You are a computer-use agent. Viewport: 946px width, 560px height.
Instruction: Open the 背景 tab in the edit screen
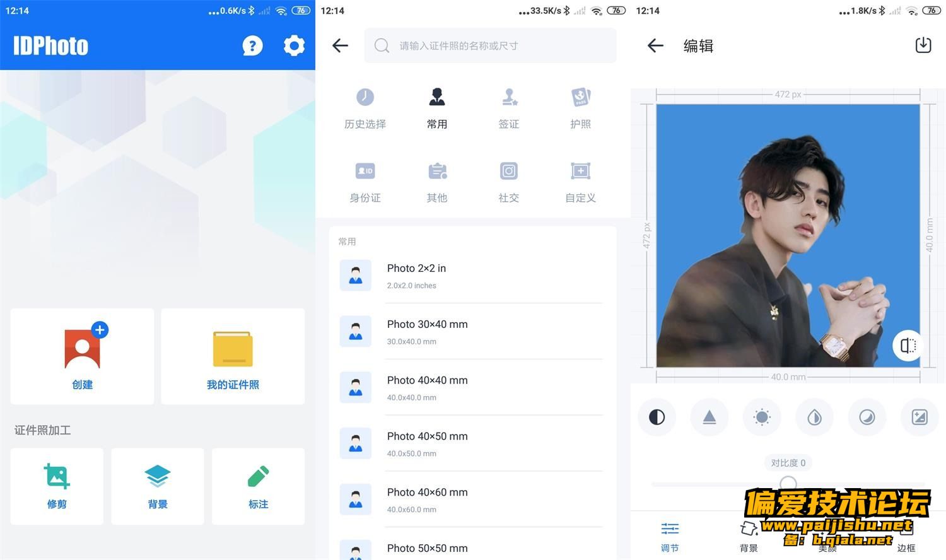tap(749, 537)
